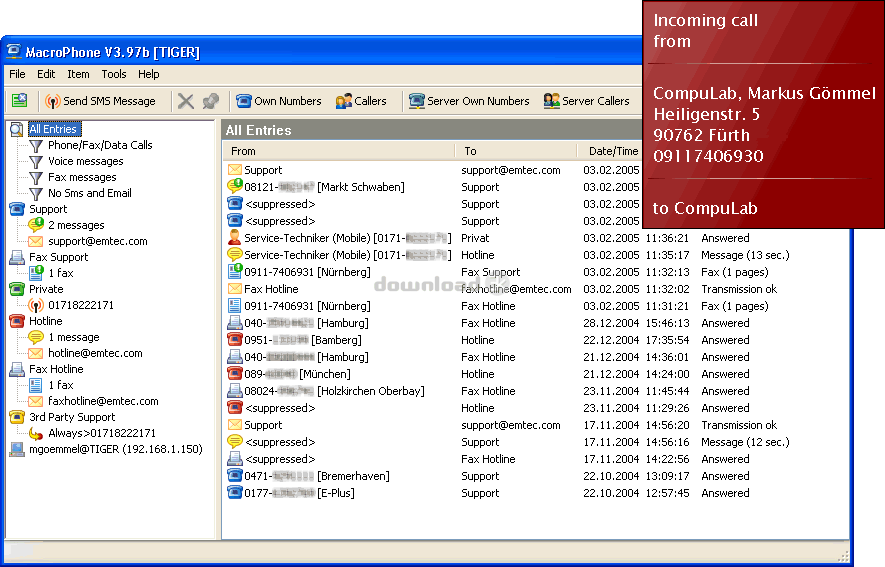Select the Hotline phone number node
Screen dimensions: 885x567
(x=45, y=321)
